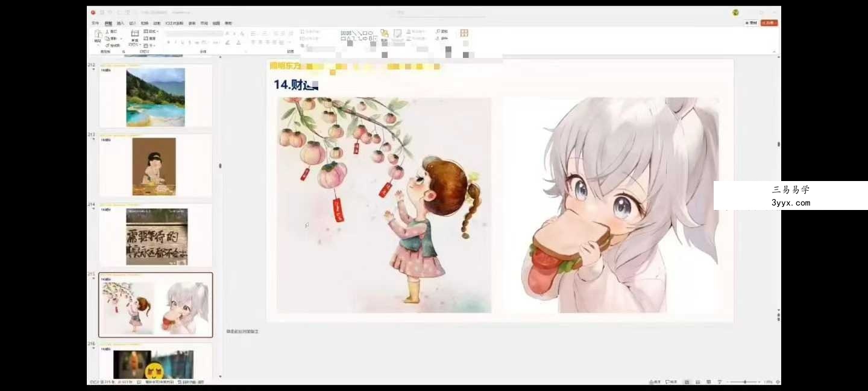Expand the shapes gallery
Image resolution: width=868 pixels, height=391 pixels.
[x=375, y=37]
